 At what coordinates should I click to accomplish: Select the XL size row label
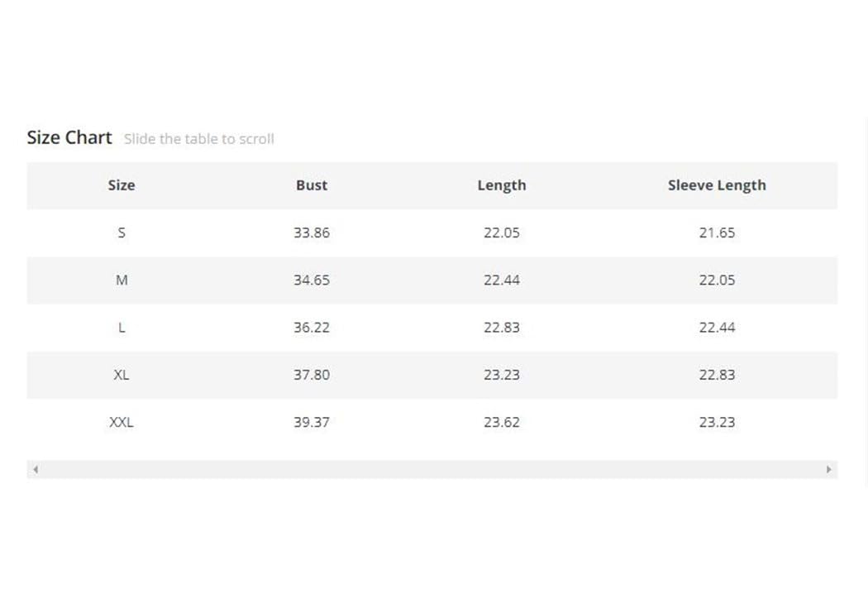coord(122,375)
